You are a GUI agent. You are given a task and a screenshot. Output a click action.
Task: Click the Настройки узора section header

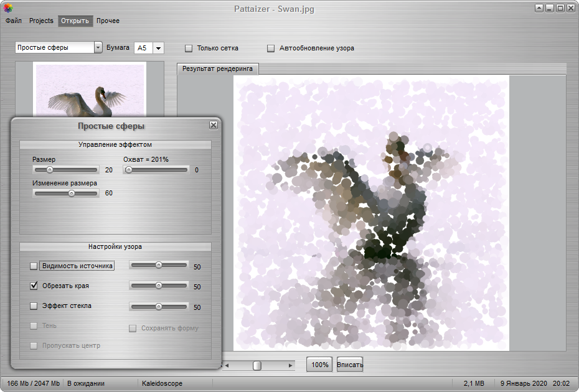[x=115, y=246]
